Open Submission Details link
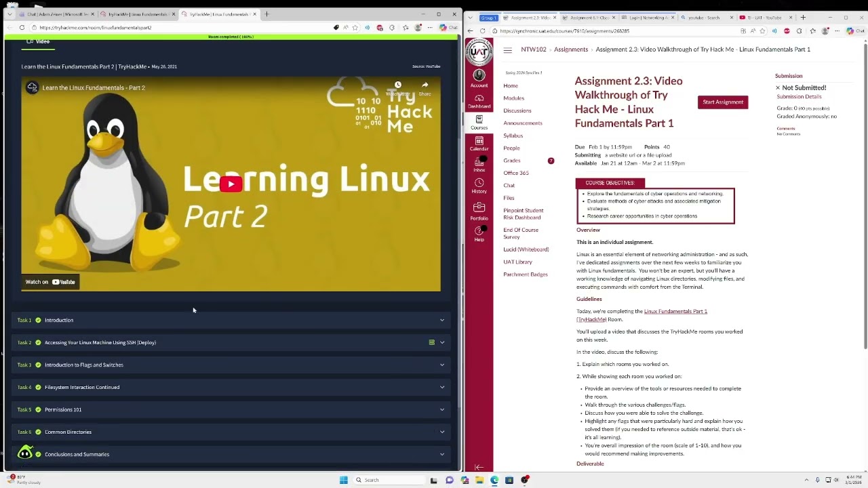 (799, 97)
